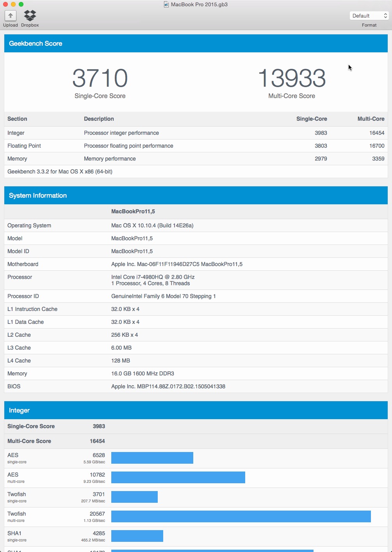
Task: Click the Geekbench Score section header
Action: tap(196, 43)
